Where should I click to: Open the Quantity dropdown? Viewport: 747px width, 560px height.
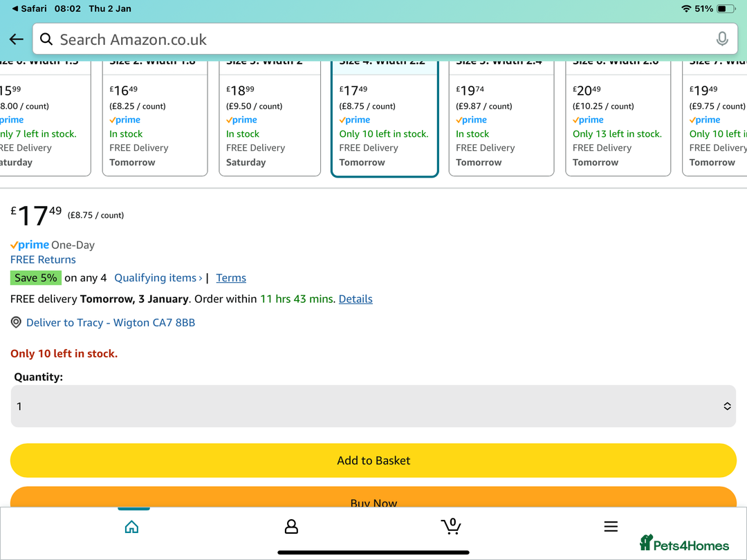click(x=373, y=407)
